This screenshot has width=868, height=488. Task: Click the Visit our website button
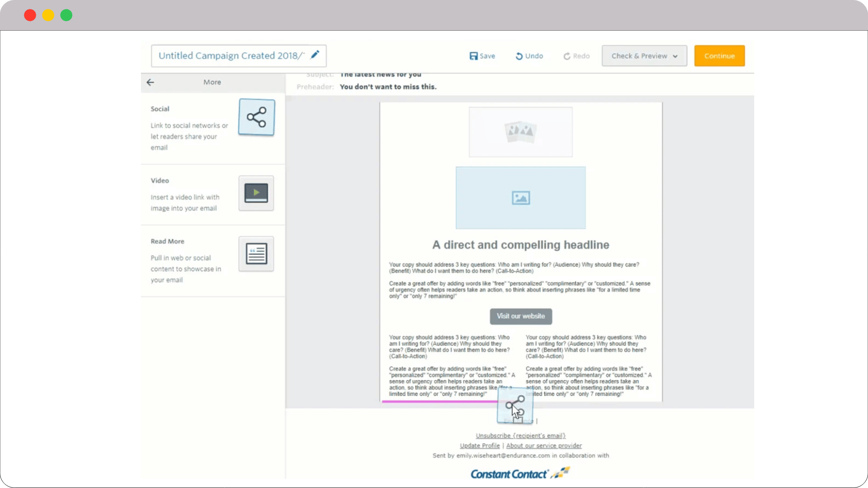520,316
